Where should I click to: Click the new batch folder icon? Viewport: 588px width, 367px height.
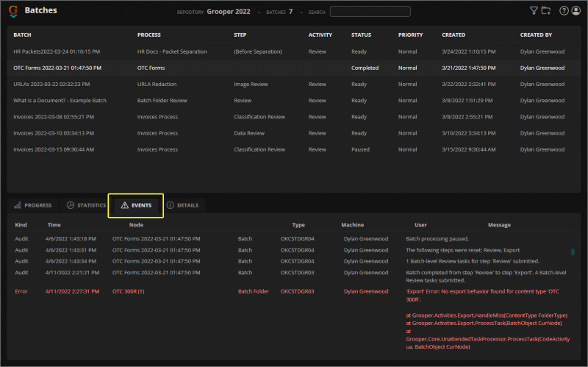tap(545, 11)
